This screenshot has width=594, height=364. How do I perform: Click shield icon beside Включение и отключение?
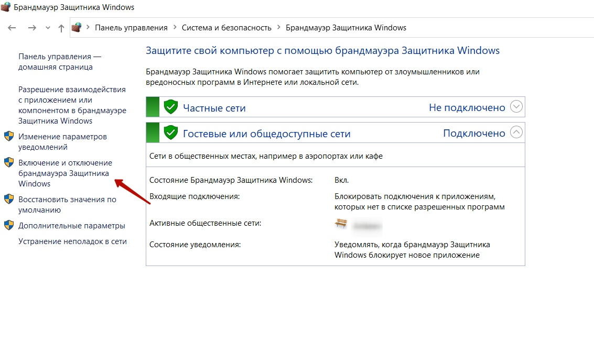9,162
